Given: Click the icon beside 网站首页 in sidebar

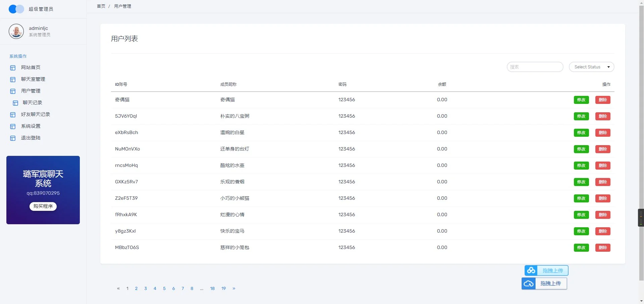Looking at the screenshot, I should [13, 68].
